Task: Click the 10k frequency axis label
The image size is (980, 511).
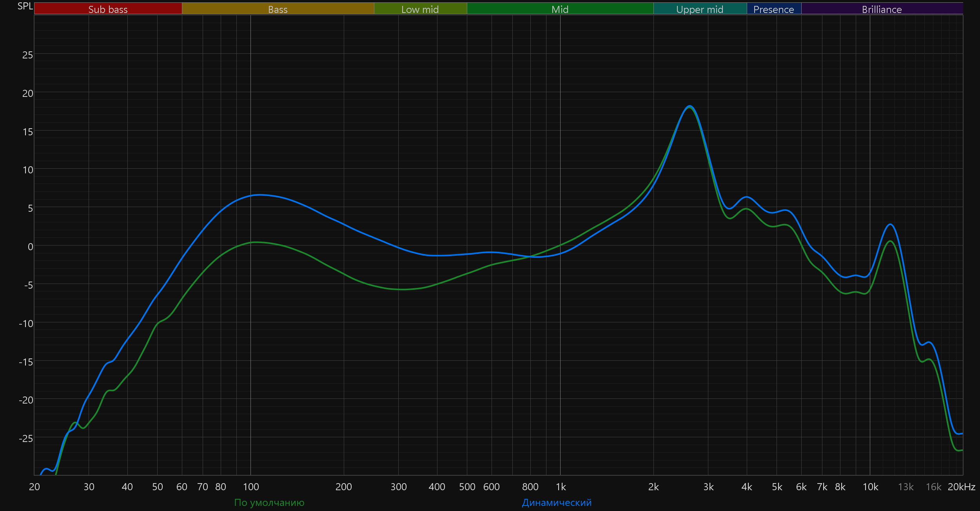Action: coord(870,487)
